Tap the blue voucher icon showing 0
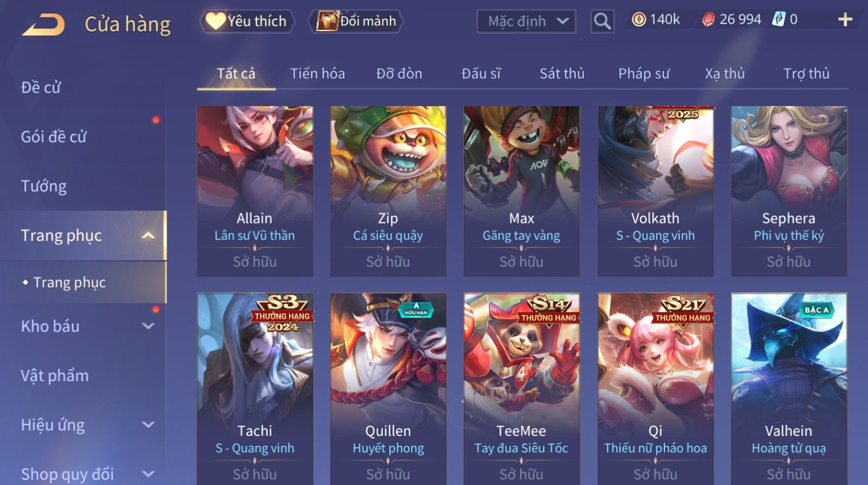Image resolution: width=868 pixels, height=485 pixels. point(779,20)
